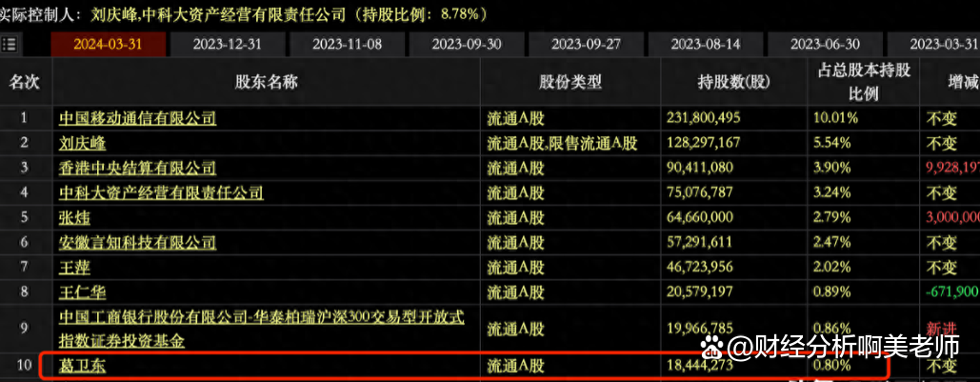Open shareholder 王萍 link
The height and width of the screenshot is (382, 980).
[74, 267]
